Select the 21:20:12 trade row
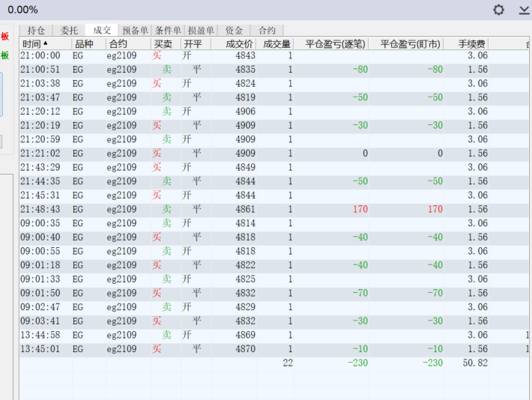 [x=273, y=112]
